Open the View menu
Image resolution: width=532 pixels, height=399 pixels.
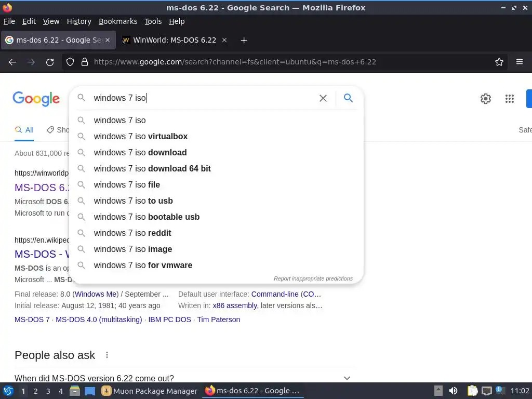[x=51, y=21]
